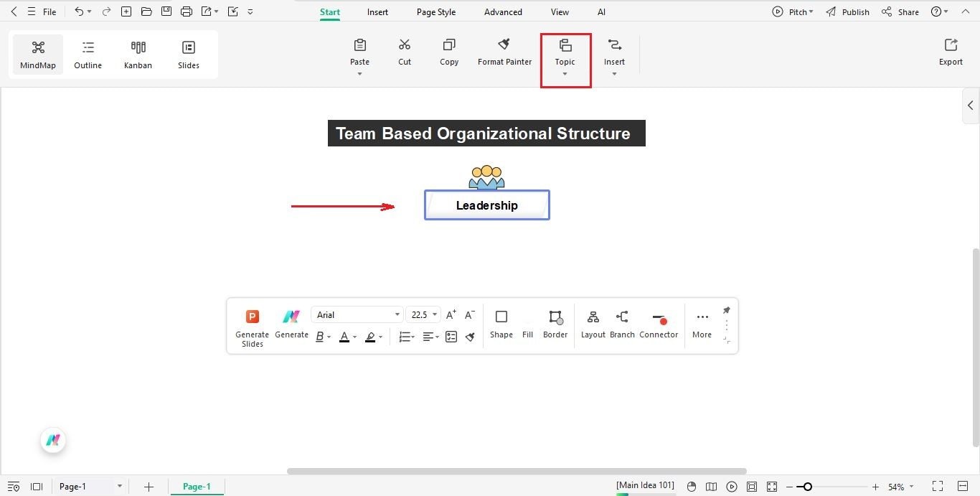Click the AI Generate button
The width and height of the screenshot is (980, 496).
point(291,324)
